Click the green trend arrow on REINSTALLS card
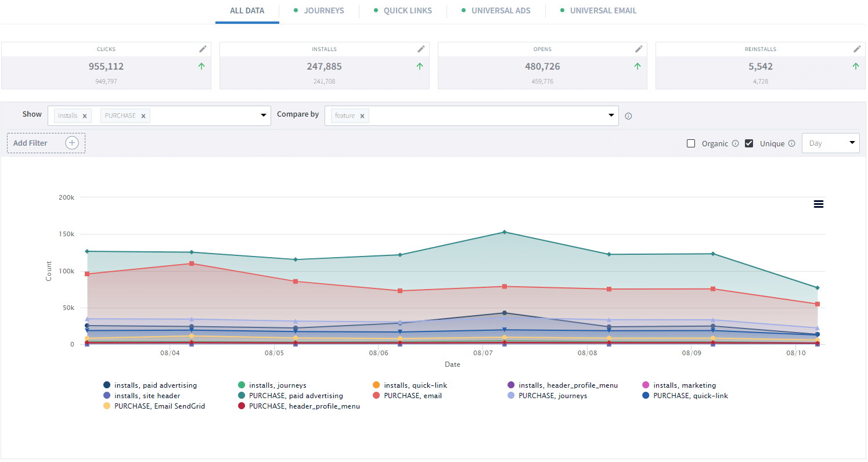The height and width of the screenshot is (462, 868). [855, 66]
